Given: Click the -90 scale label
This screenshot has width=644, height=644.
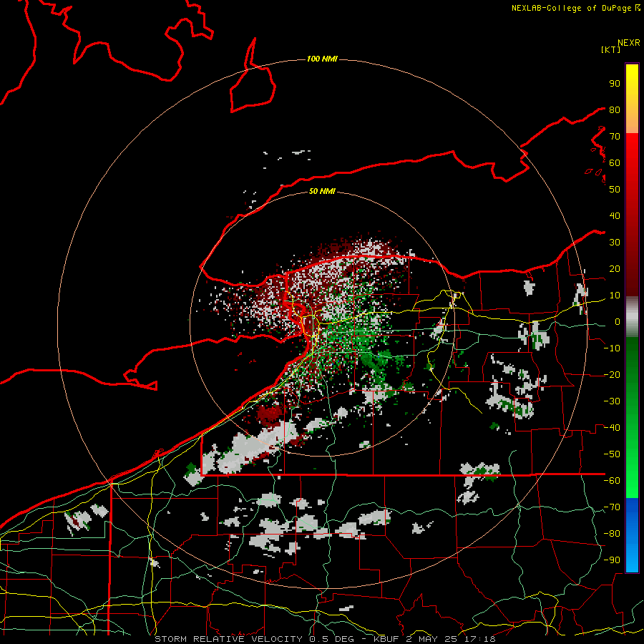Looking at the screenshot, I should [612, 560].
